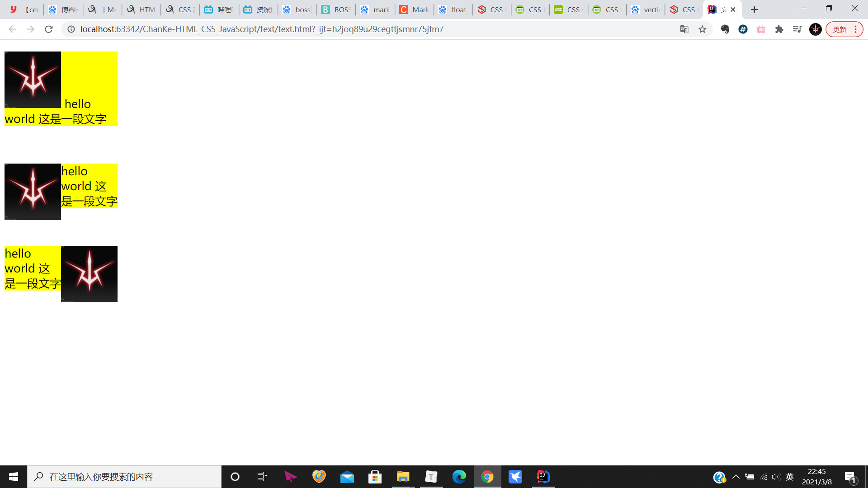868x488 pixels.
Task: Click the profile avatar in toolbar
Action: tap(815, 29)
